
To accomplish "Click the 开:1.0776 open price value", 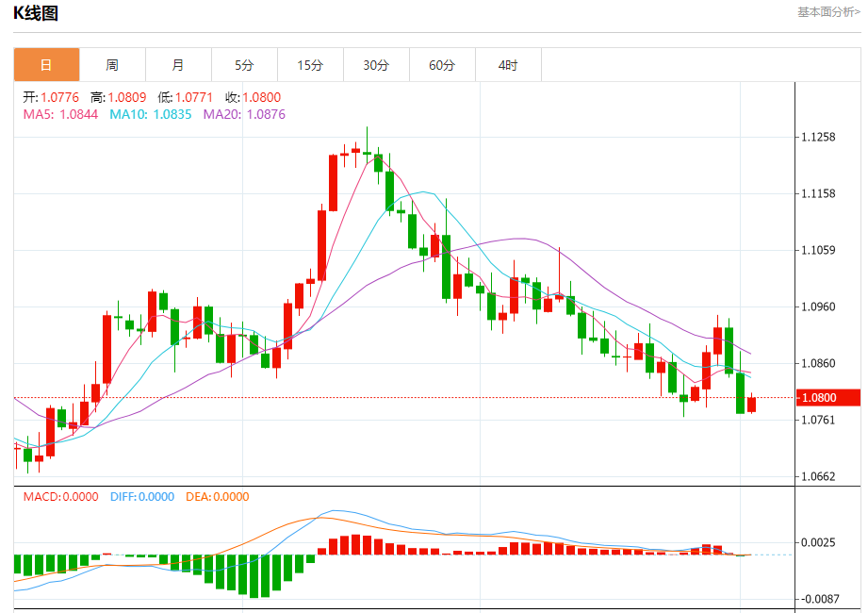I will click(x=51, y=97).
